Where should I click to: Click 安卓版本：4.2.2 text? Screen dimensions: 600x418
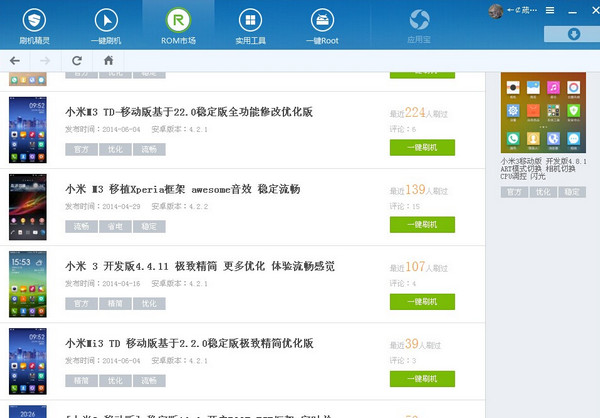point(180,207)
